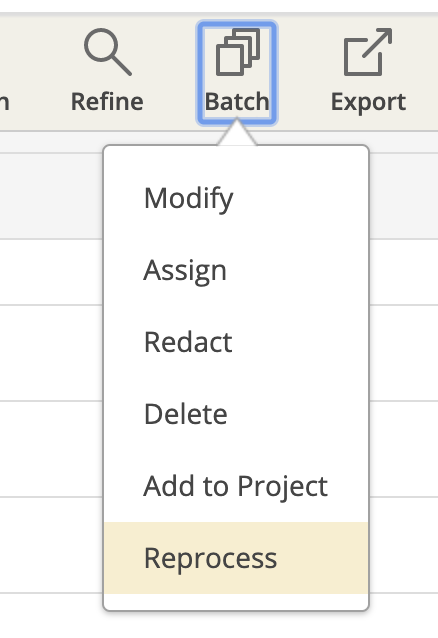
Task: Click the white row left of Add to Project
Action: [x=51, y=449]
